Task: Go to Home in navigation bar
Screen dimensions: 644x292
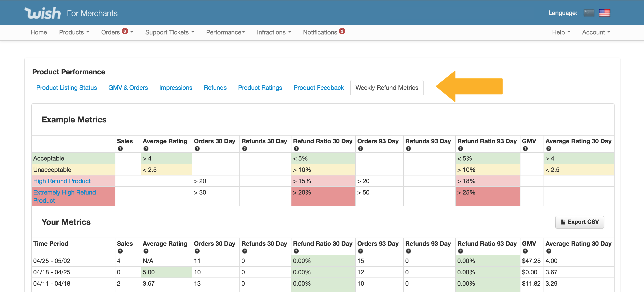Action: point(39,32)
